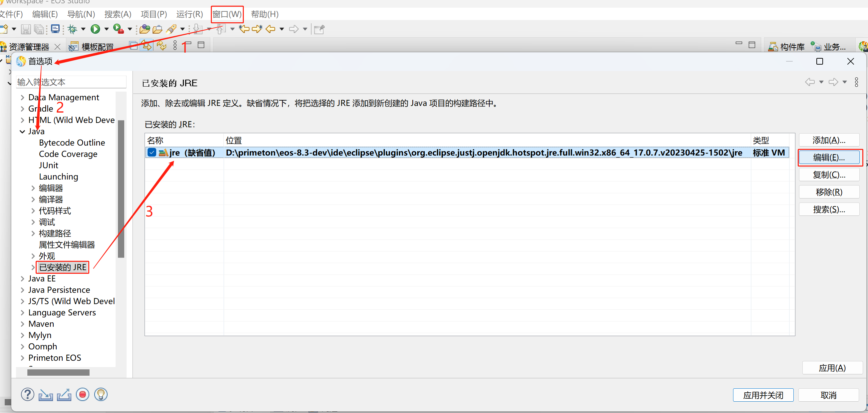This screenshot has width=868, height=413.
Task: Click the help question mark icon
Action: [x=27, y=394]
